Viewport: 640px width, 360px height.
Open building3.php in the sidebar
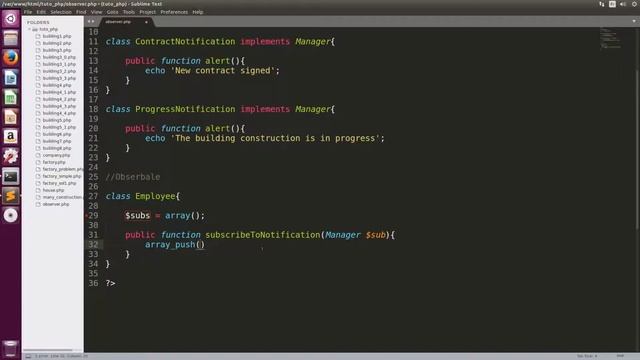click(x=57, y=50)
